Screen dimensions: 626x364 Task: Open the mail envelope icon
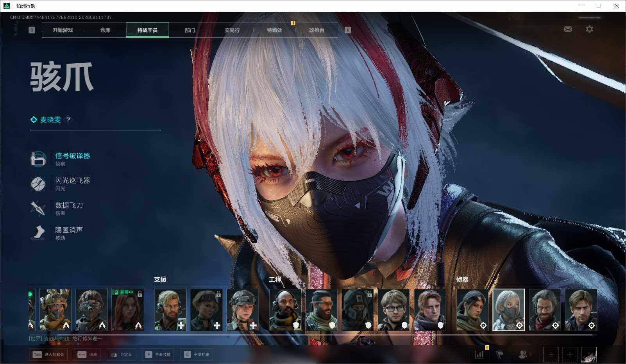(568, 29)
